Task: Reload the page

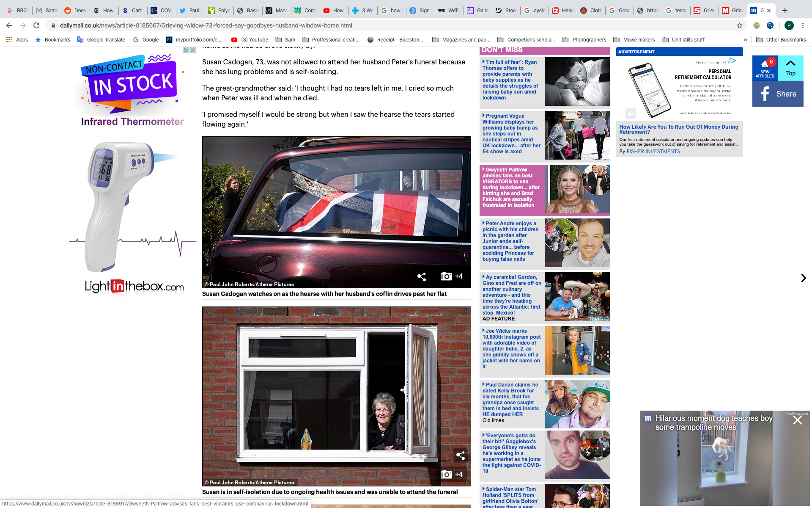Action: 36,25
